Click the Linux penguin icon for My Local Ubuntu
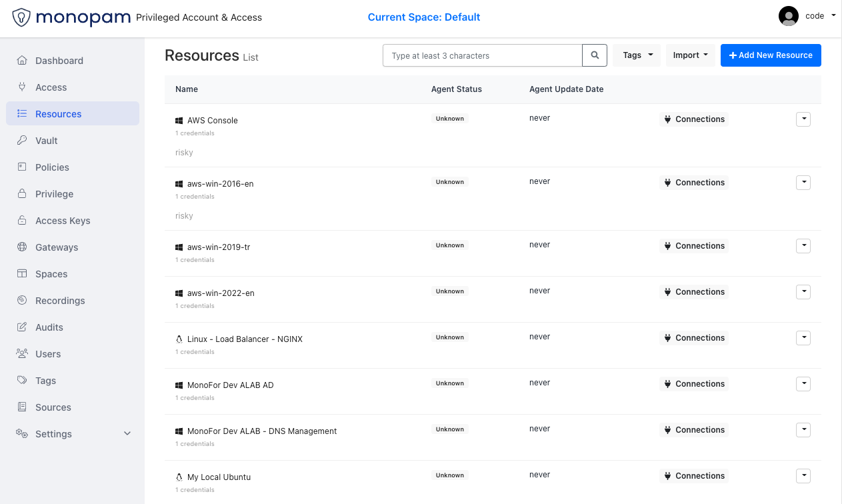Image resolution: width=842 pixels, height=504 pixels. [179, 477]
